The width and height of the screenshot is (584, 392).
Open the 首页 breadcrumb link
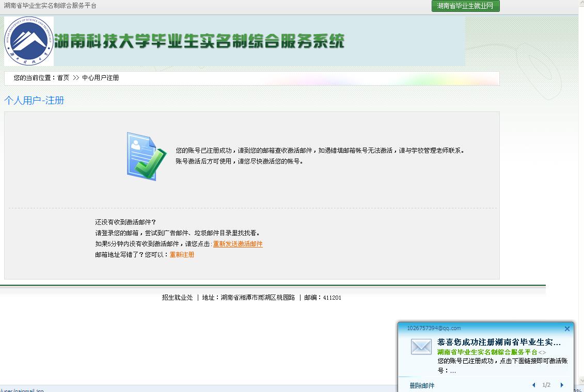coord(62,78)
